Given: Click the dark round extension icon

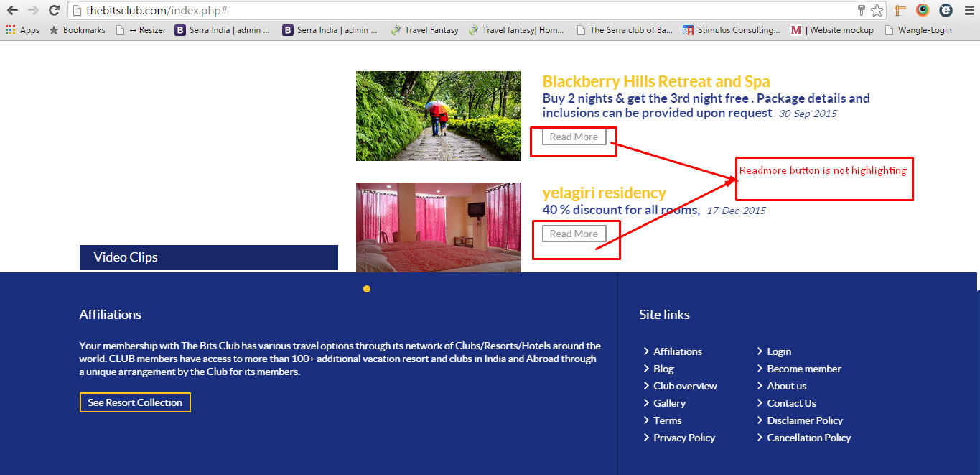Looking at the screenshot, I should pos(946,11).
